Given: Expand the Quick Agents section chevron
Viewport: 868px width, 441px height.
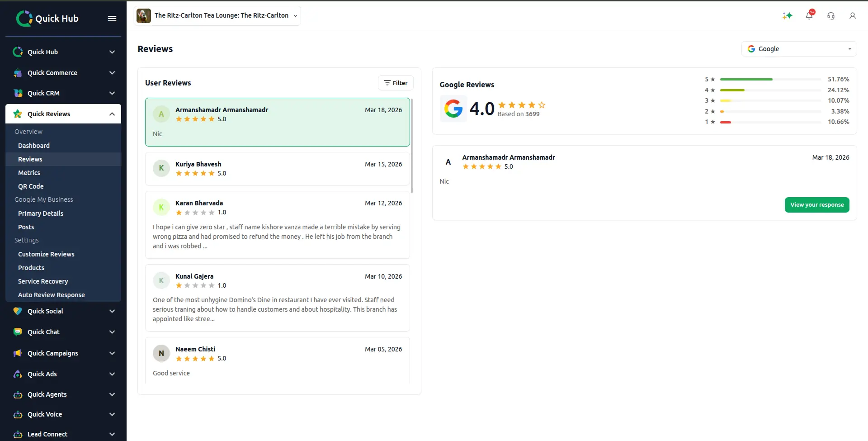Looking at the screenshot, I should (112, 394).
